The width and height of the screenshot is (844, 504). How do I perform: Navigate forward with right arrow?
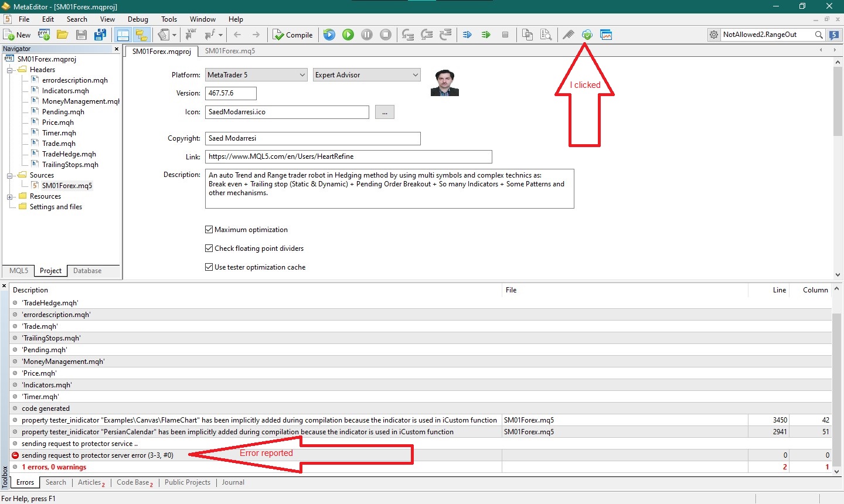click(x=256, y=35)
